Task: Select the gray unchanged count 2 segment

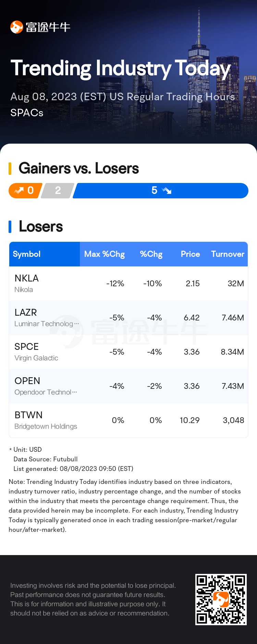Action: (x=58, y=190)
